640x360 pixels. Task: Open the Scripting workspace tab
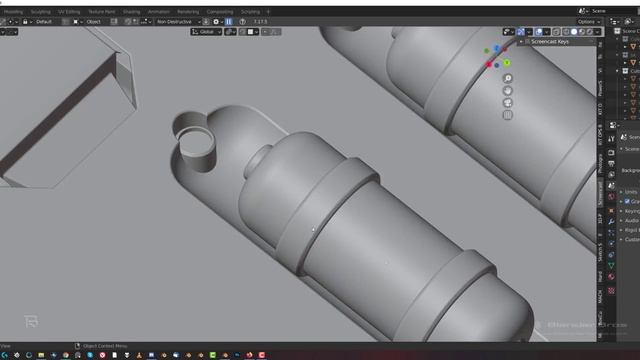(x=250, y=12)
